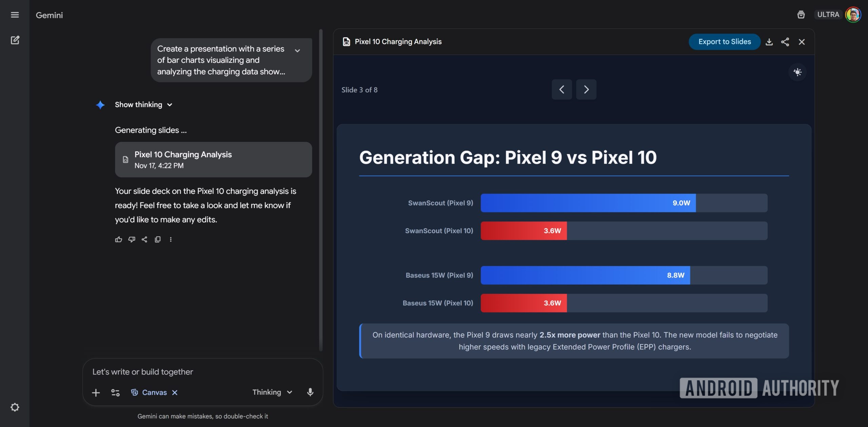Image resolution: width=868 pixels, height=427 pixels.
Task: Open the settings gear in sidebar
Action: 15,407
